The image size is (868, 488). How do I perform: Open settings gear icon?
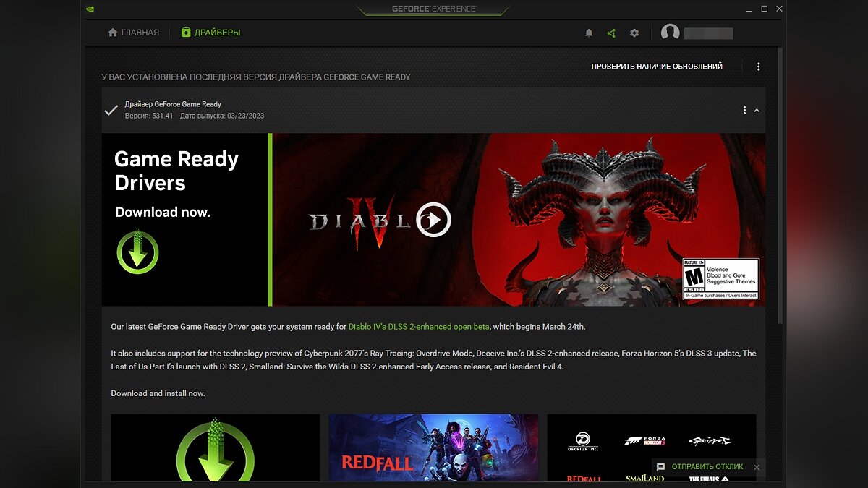point(634,33)
